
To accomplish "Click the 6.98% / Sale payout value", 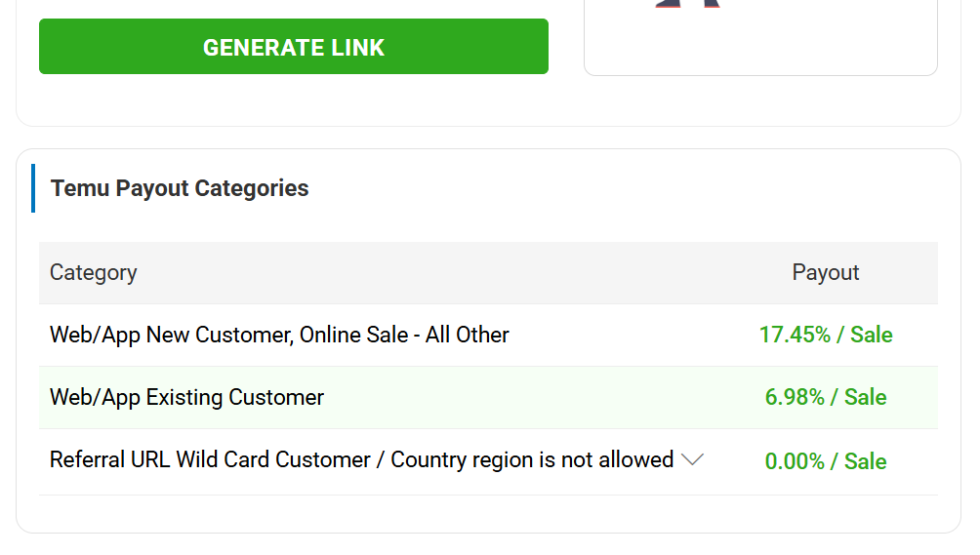I will [x=825, y=397].
